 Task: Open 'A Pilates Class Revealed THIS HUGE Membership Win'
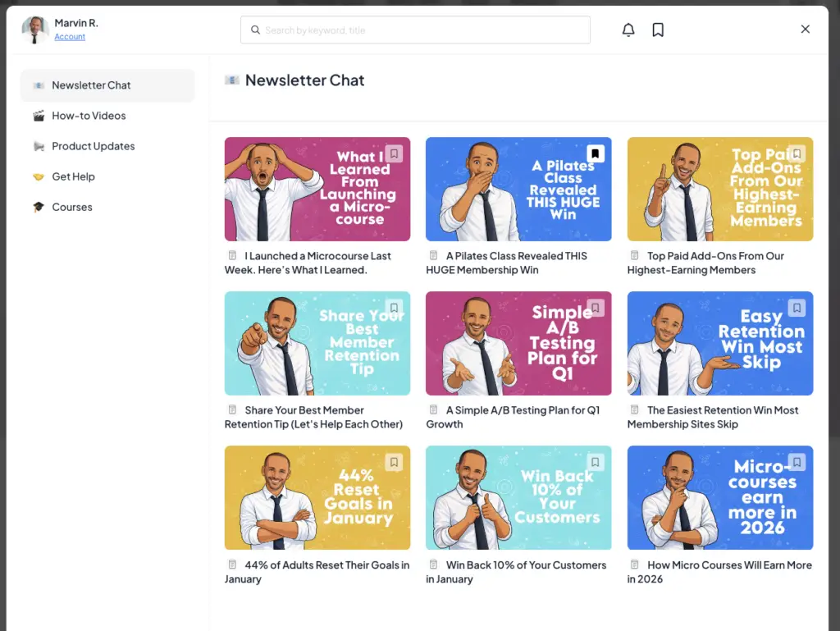click(x=507, y=263)
